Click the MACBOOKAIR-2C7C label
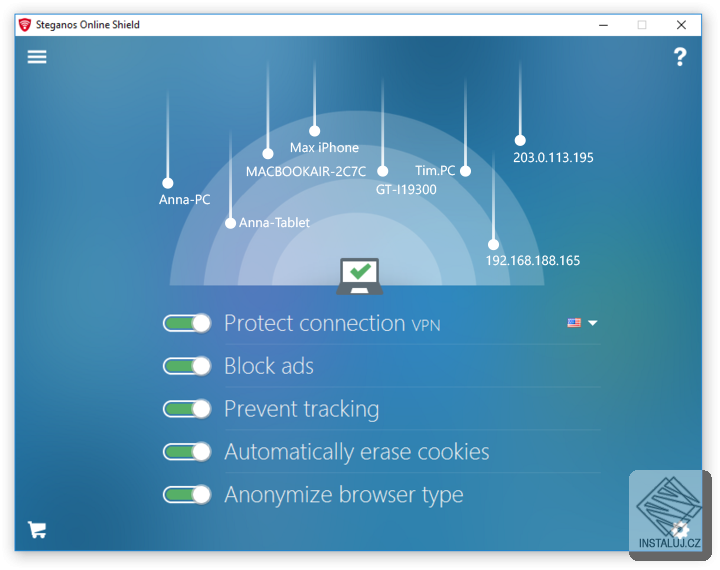 (x=306, y=172)
